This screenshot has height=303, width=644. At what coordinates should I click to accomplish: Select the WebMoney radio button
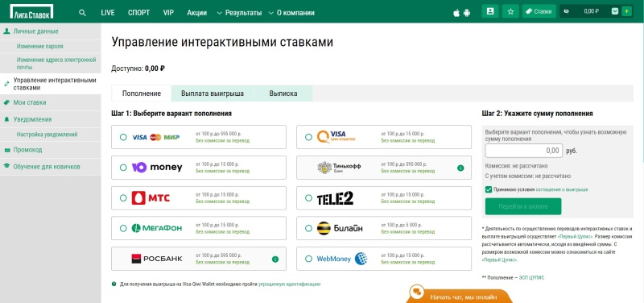pos(308,259)
